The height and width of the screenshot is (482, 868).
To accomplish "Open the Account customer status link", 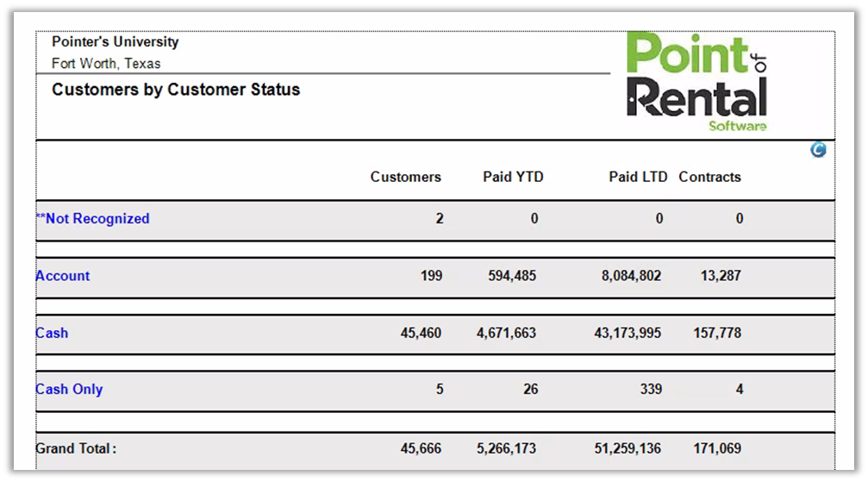I will point(63,276).
